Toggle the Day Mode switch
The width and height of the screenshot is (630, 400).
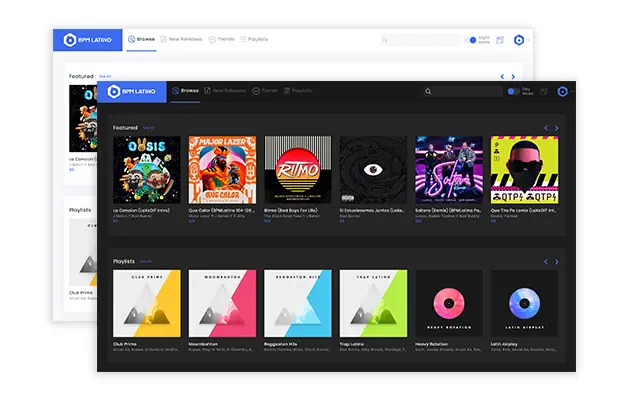[x=513, y=92]
